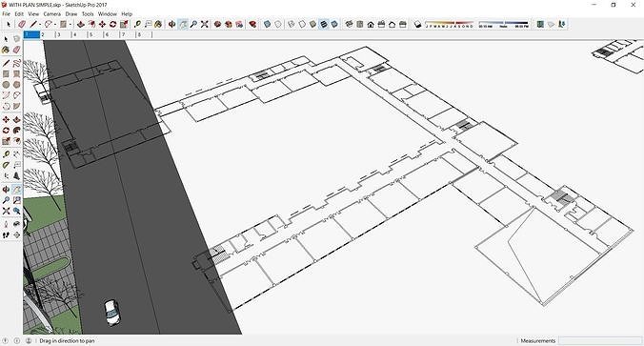The height and width of the screenshot is (346, 644).
Task: Switch to Back view
Action: click(392, 24)
